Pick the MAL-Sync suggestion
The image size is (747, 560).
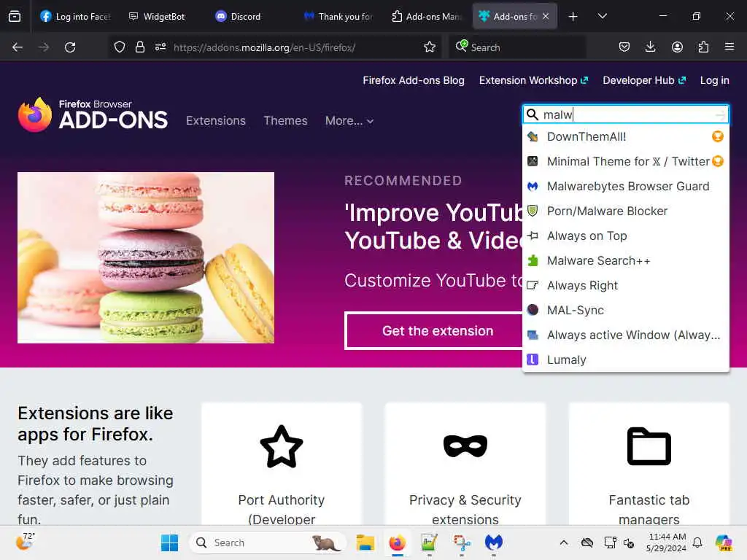625,310
